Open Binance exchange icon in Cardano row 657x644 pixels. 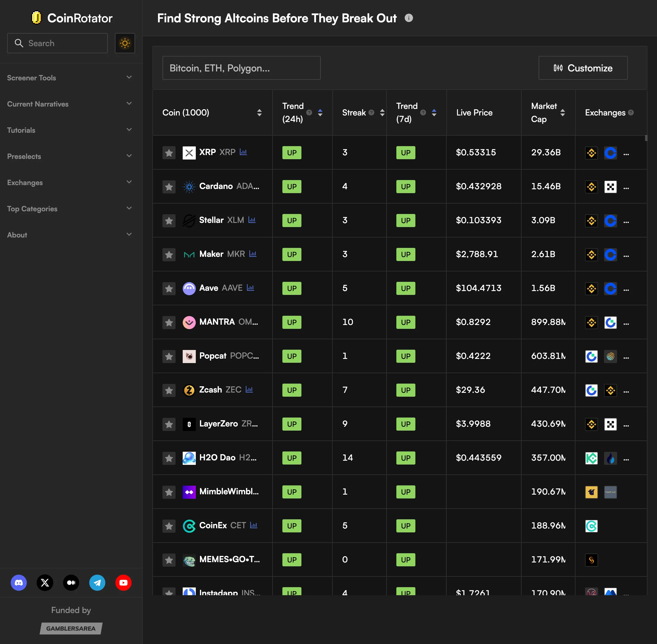592,187
